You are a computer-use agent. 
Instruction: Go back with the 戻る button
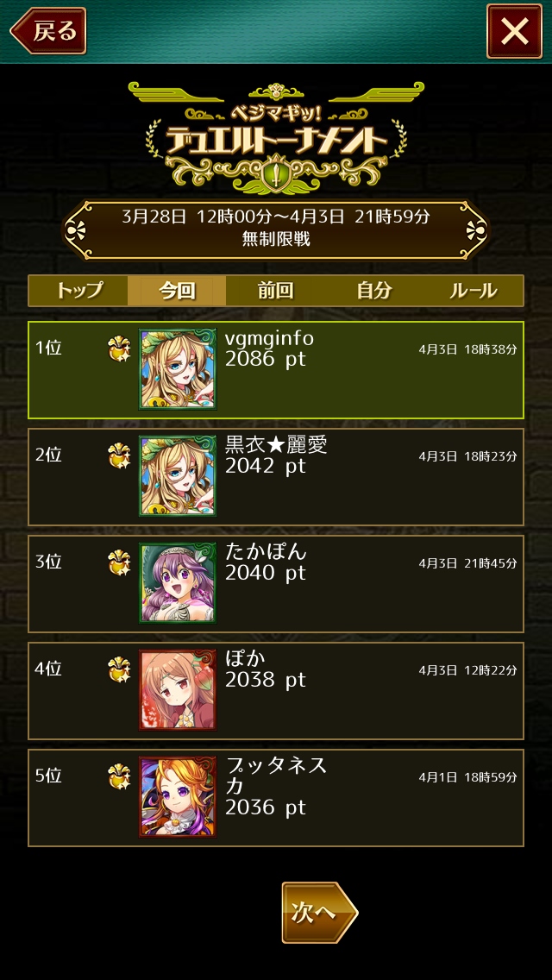point(48,31)
